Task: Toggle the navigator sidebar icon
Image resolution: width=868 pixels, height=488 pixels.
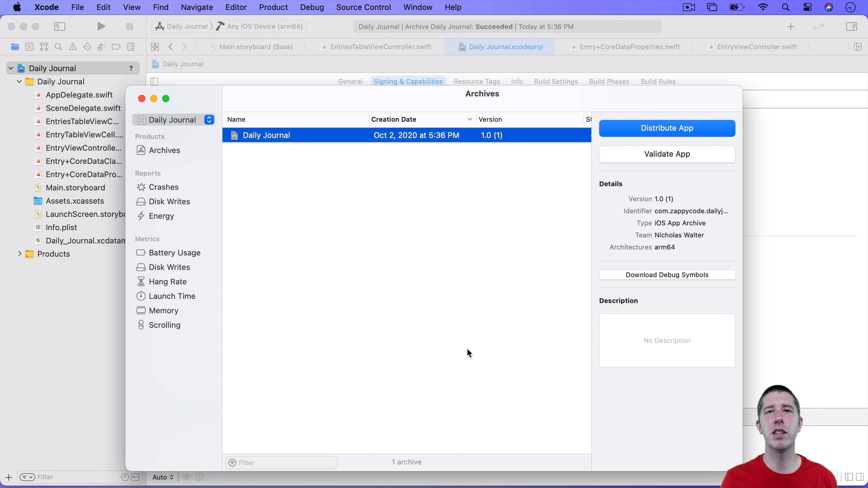Action: click(x=60, y=27)
